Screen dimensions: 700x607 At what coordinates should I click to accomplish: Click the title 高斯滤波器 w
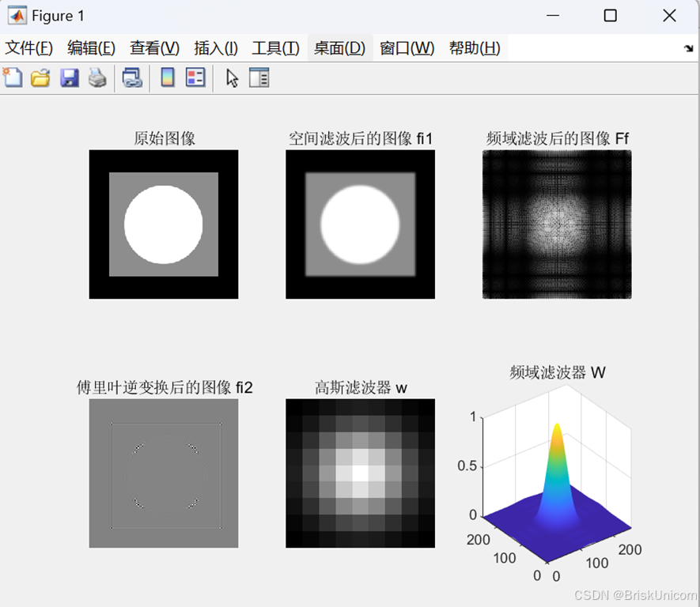(x=361, y=387)
